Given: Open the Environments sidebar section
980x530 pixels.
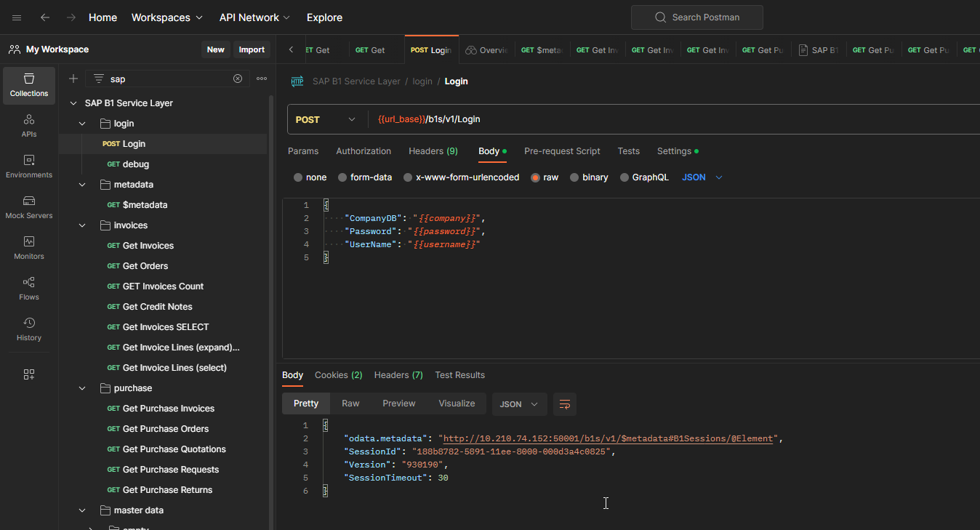Looking at the screenshot, I should pos(29,167).
